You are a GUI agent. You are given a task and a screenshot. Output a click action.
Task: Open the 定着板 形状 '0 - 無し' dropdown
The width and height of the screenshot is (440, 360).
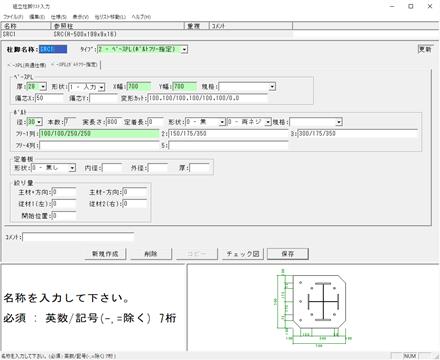(72, 168)
